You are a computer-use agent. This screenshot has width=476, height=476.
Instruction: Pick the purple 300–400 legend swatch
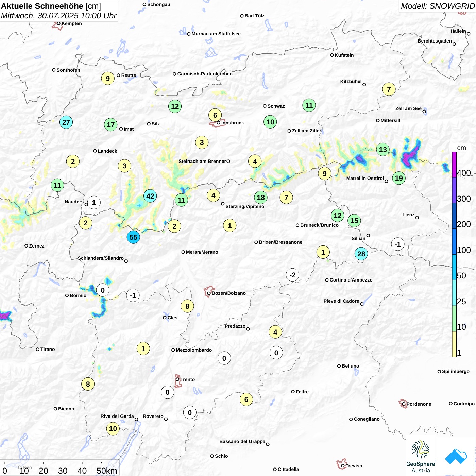454,190
